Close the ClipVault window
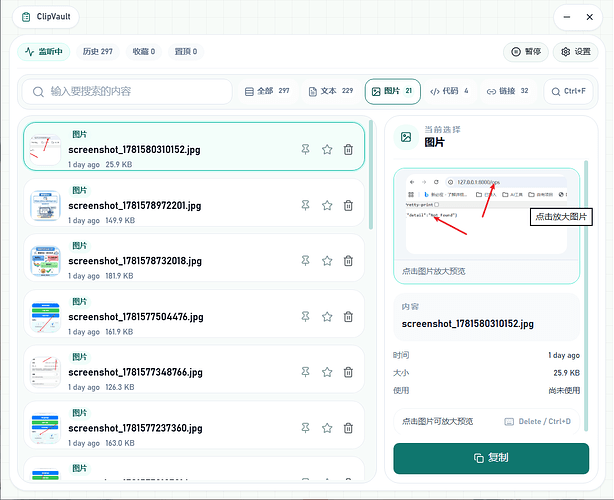 coord(589,17)
